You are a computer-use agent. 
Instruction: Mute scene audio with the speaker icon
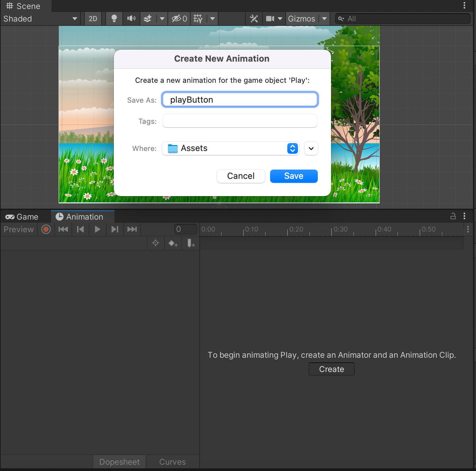pyautogui.click(x=131, y=19)
